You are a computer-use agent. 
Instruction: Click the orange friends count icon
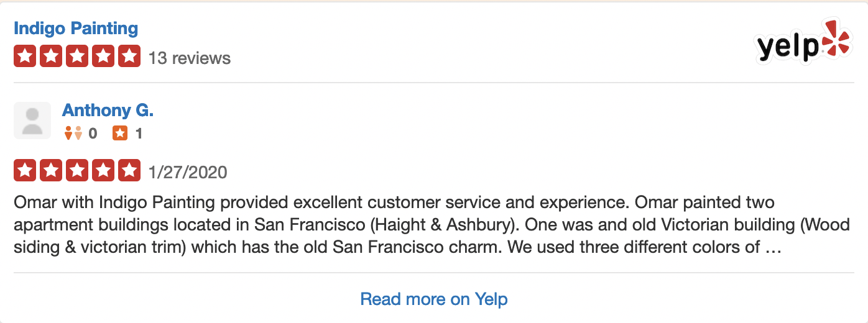[x=73, y=133]
